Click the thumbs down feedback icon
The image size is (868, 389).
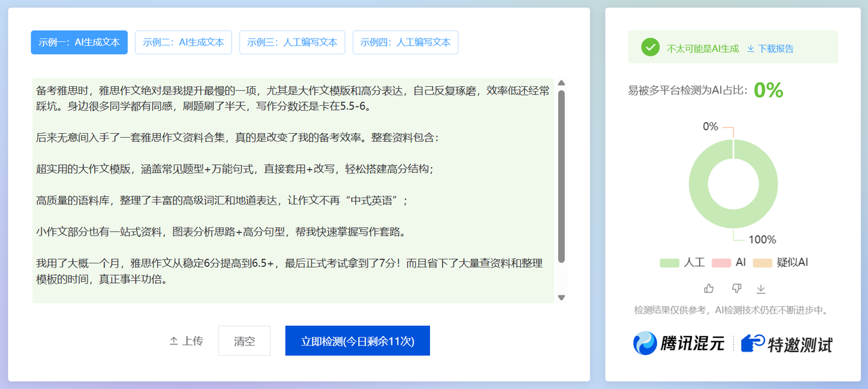(737, 289)
